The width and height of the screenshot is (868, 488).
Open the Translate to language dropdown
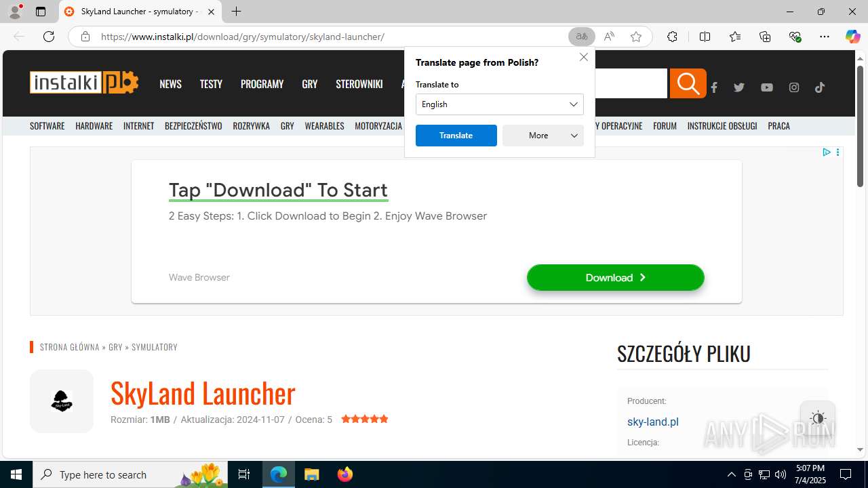pyautogui.click(x=500, y=104)
